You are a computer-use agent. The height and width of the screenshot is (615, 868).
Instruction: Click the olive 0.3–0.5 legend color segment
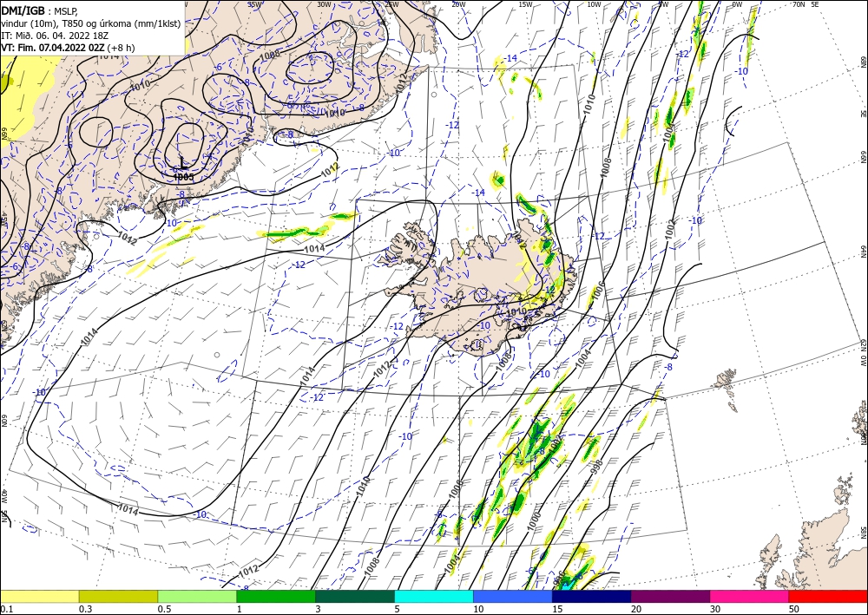(x=118, y=596)
